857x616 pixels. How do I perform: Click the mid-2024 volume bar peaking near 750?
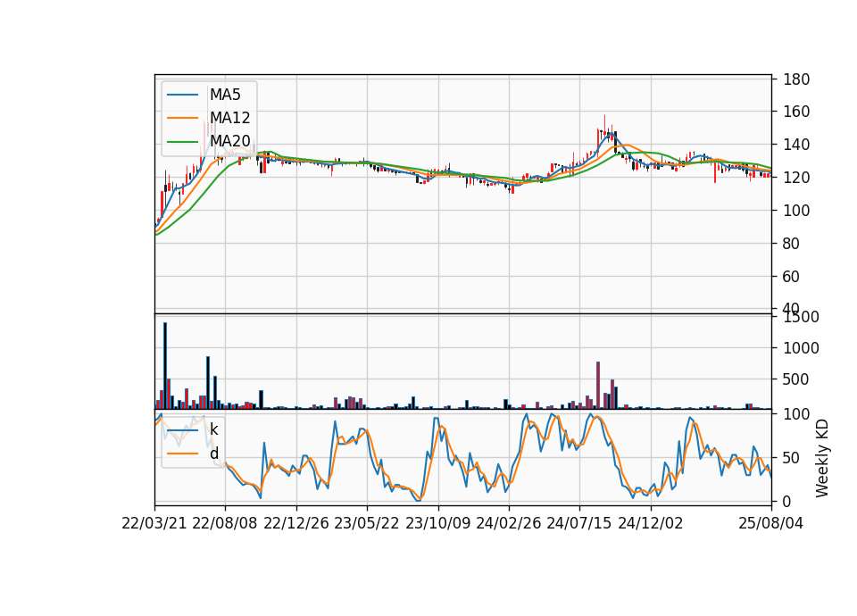[598, 386]
